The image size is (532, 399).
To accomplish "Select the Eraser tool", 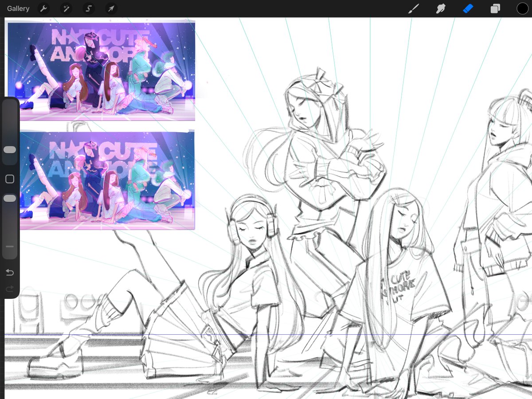I will click(x=468, y=8).
